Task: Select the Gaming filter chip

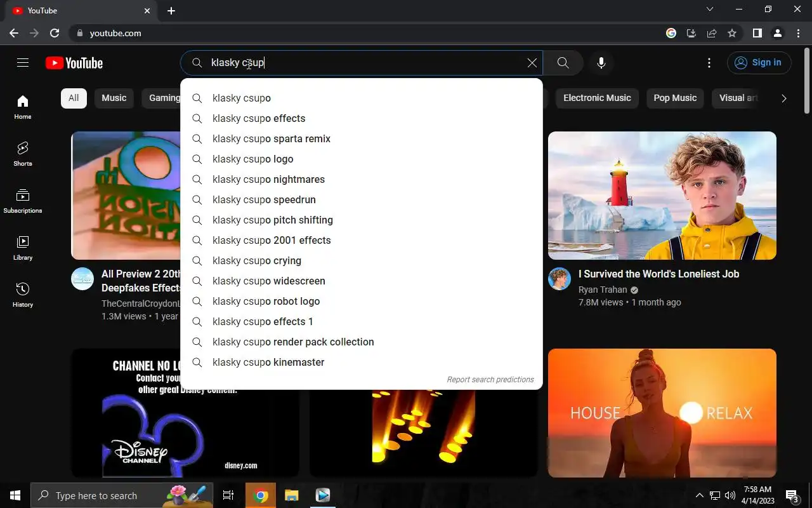Action: [162, 98]
